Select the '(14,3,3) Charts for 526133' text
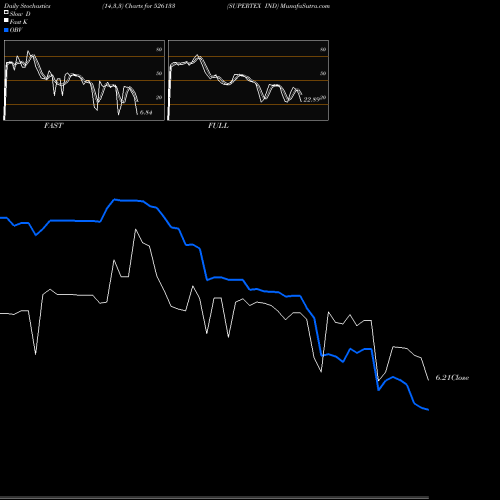Screen dimensions: 500x500 (139, 6)
